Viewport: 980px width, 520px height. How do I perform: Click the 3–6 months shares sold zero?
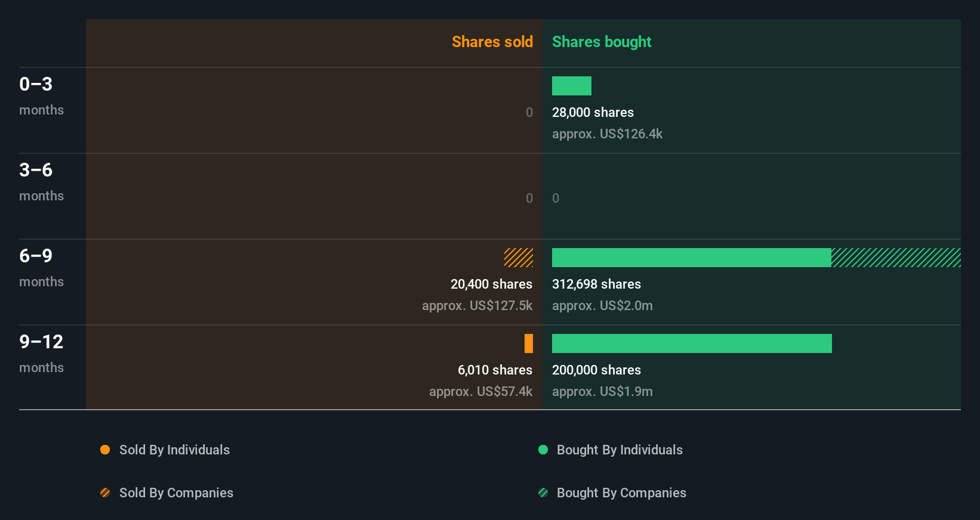[x=529, y=198]
